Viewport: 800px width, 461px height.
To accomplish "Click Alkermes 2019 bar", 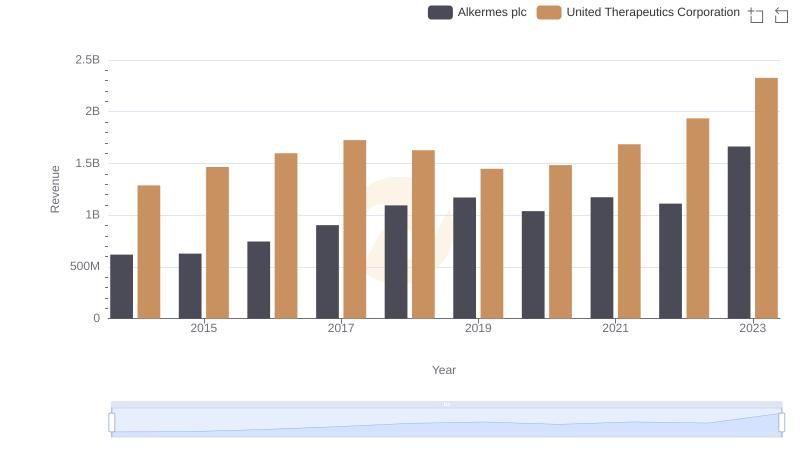I will tap(464, 258).
